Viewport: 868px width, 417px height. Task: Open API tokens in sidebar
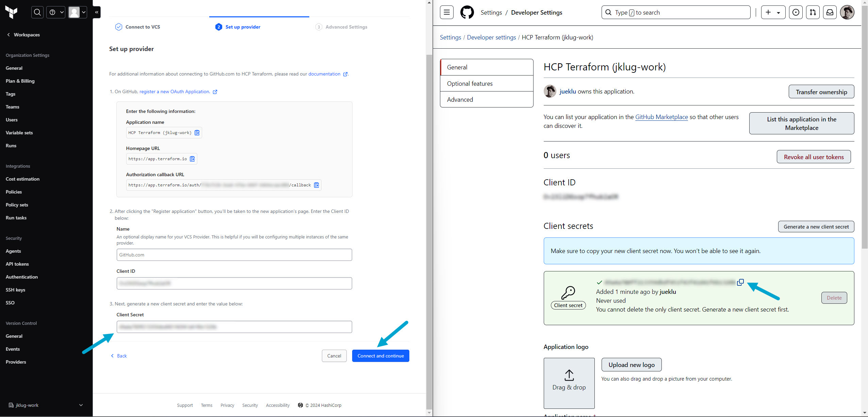pyautogui.click(x=17, y=264)
